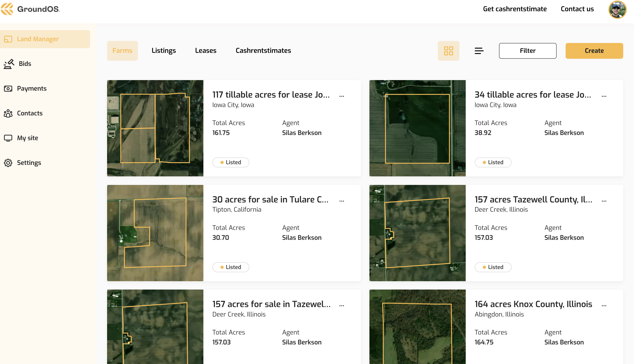Open Payments section in sidebar
This screenshot has height=364, width=634.
coord(31,88)
